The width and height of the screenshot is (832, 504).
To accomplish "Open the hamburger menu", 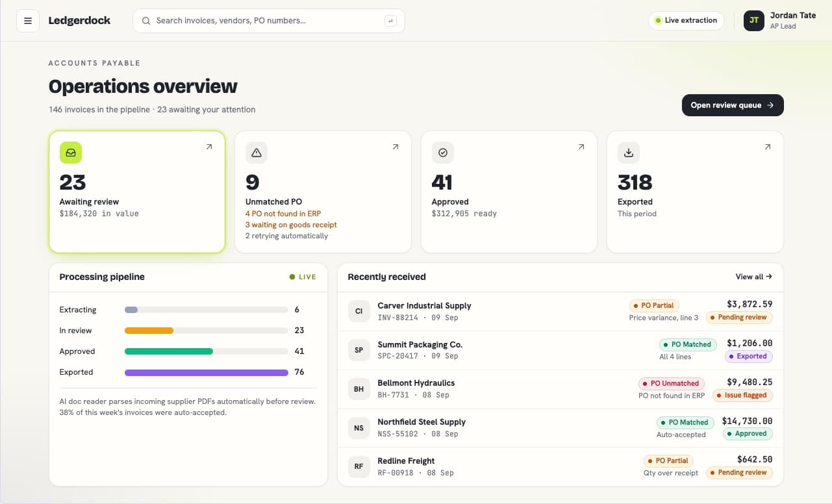I will pos(28,21).
